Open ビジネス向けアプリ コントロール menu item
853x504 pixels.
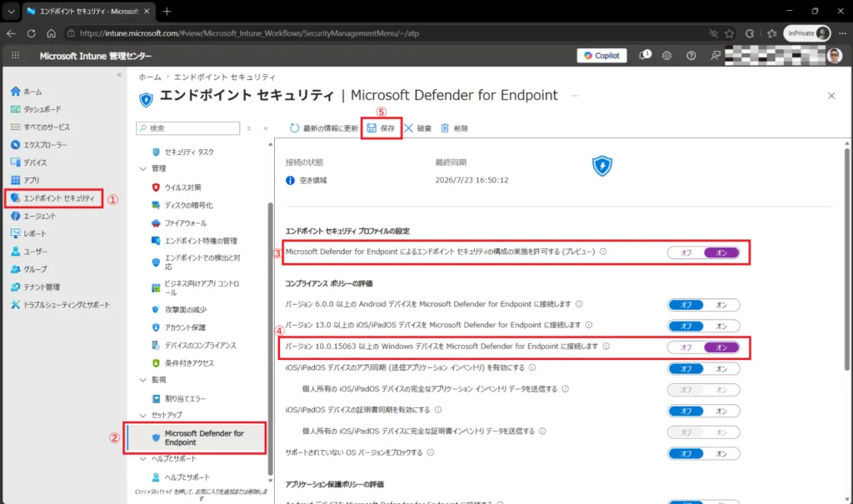(x=195, y=288)
